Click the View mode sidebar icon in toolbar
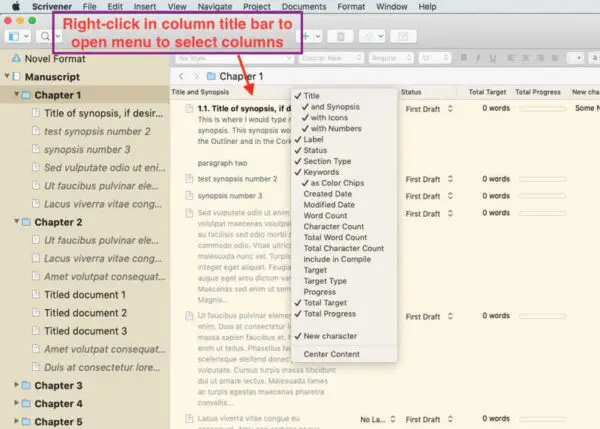 pyautogui.click(x=14, y=37)
